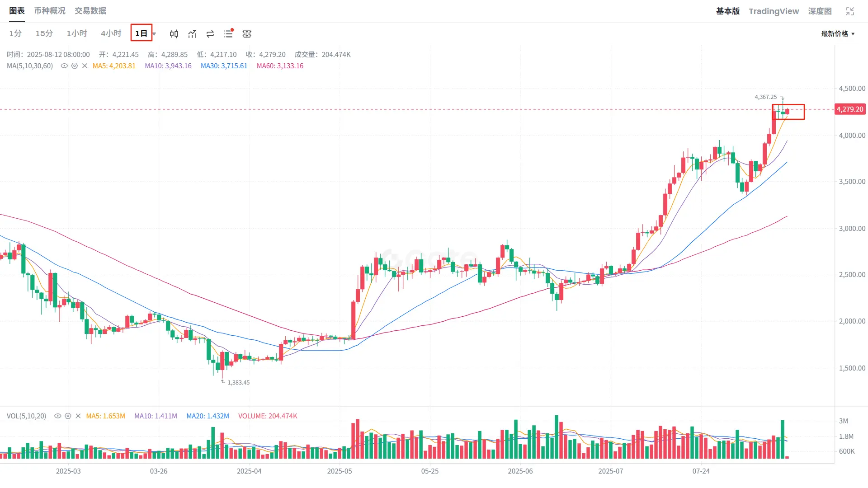Hide the MA indicator using eye icon

64,66
